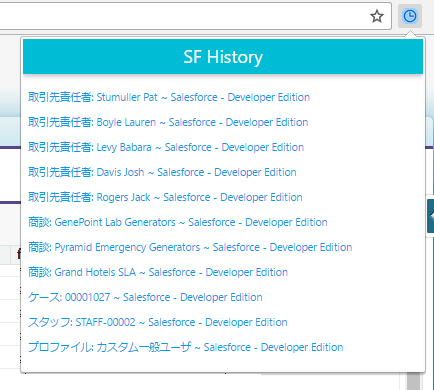Open the Rogers Jack contact history link
This screenshot has width=434, height=390.
point(165,197)
